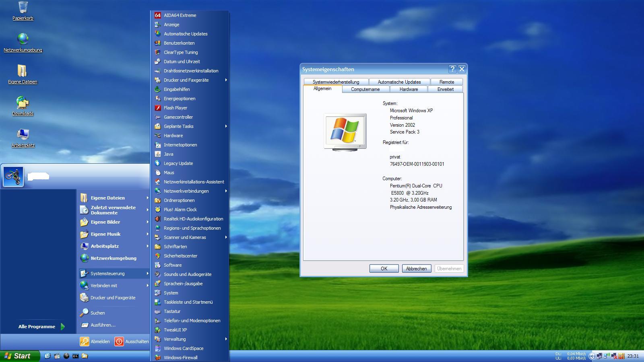Screen dimensions: 644x362
Task: Launch Internet Explorer from the quick launch bar
Action: 47,356
